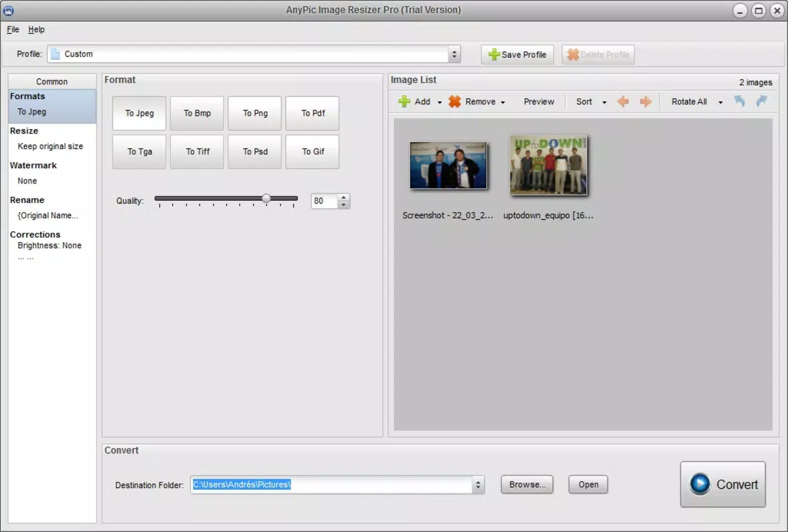The image size is (788, 532).
Task: Expand the Destination Folder history dropdown
Action: point(478,485)
